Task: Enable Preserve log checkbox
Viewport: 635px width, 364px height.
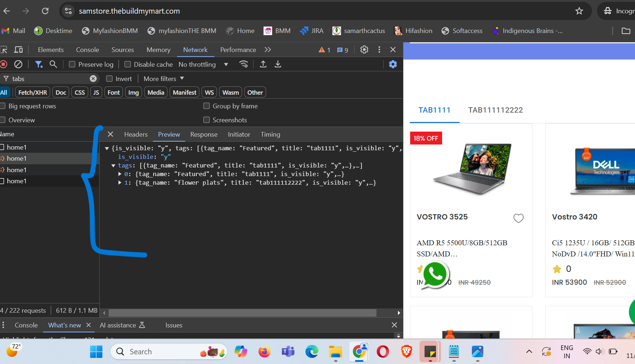Action: tap(72, 64)
